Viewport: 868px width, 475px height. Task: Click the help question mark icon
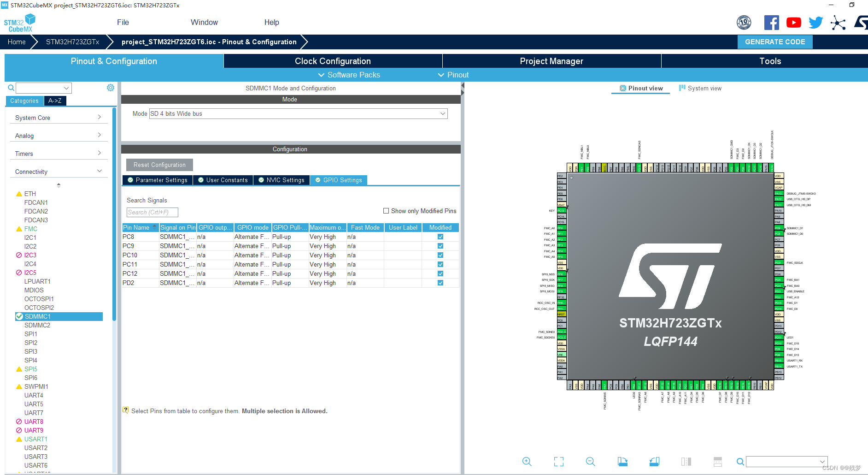(x=125, y=410)
